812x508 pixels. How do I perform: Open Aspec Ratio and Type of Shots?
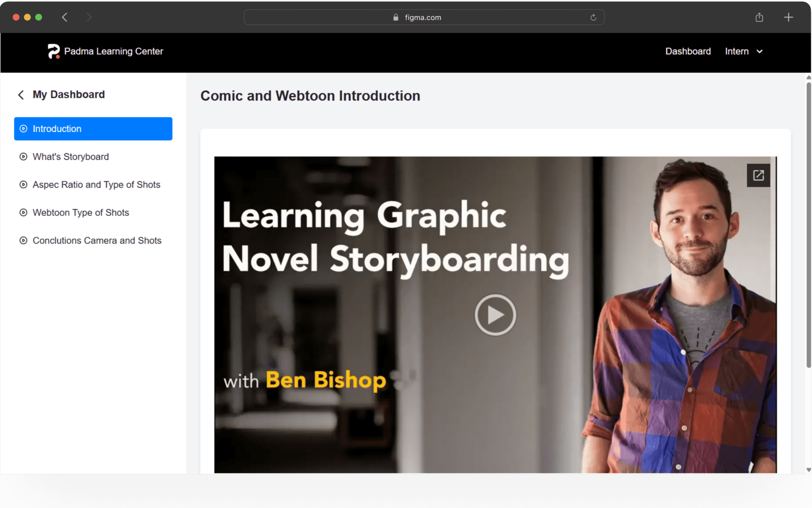click(x=96, y=185)
